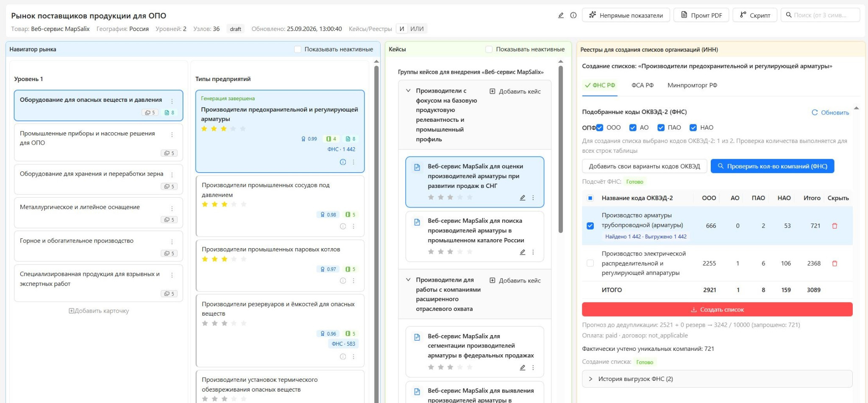Click the score badge 0.99 on first card
This screenshot has width=868, height=403.
309,139
